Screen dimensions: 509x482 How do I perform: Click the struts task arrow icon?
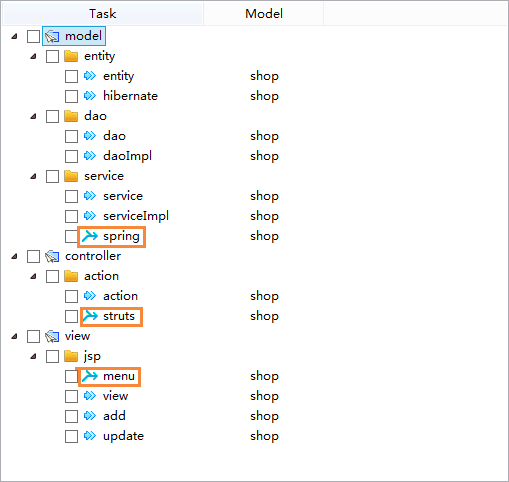90,316
